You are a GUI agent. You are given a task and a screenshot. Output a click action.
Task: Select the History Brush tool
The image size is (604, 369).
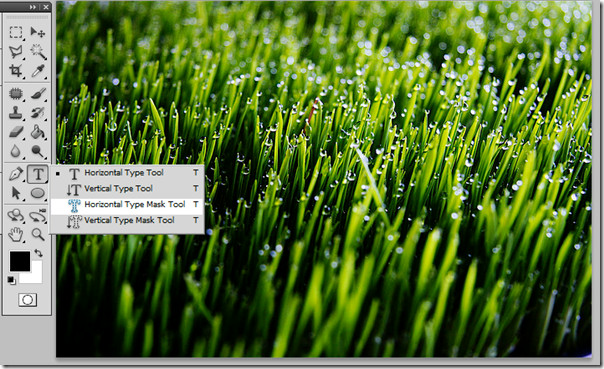(x=38, y=113)
